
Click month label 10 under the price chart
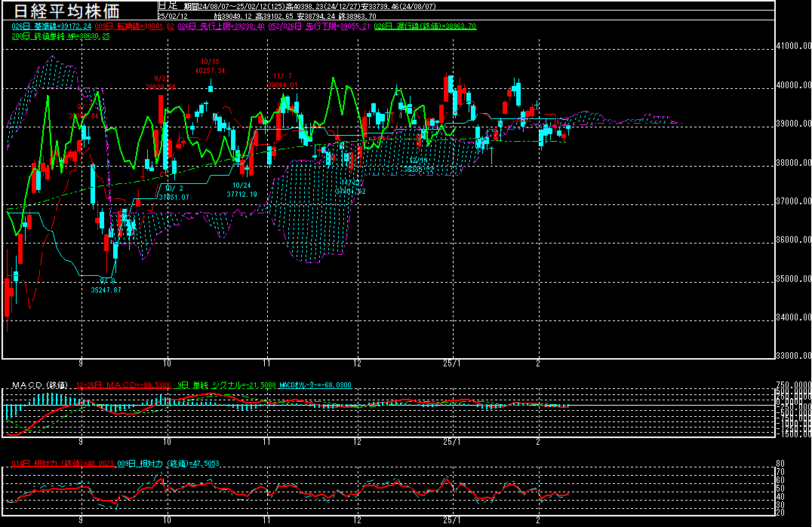pos(167,363)
